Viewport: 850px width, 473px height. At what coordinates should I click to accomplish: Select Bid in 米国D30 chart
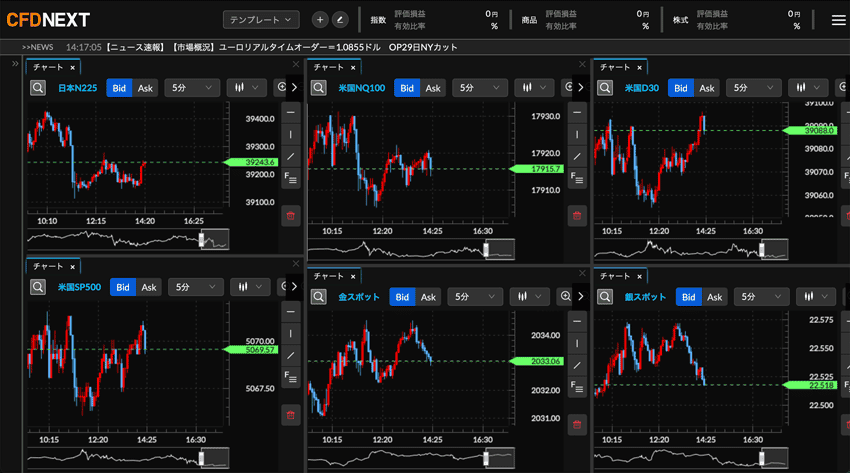click(681, 88)
